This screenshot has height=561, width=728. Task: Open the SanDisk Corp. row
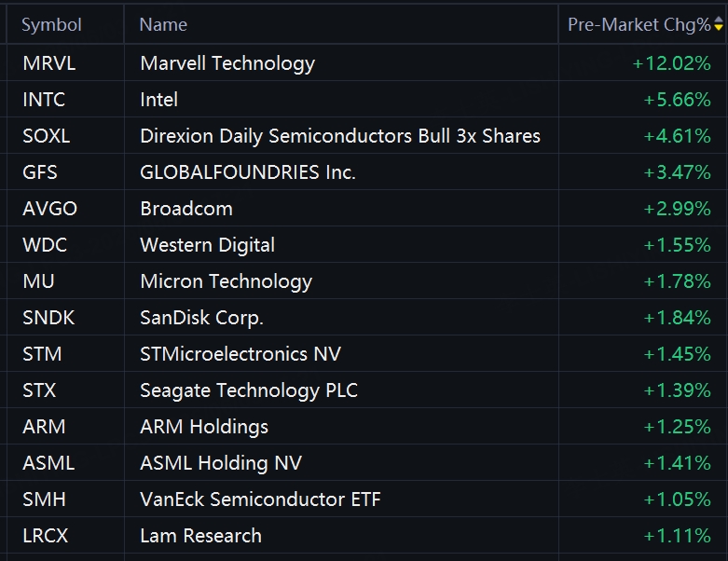pos(364,318)
